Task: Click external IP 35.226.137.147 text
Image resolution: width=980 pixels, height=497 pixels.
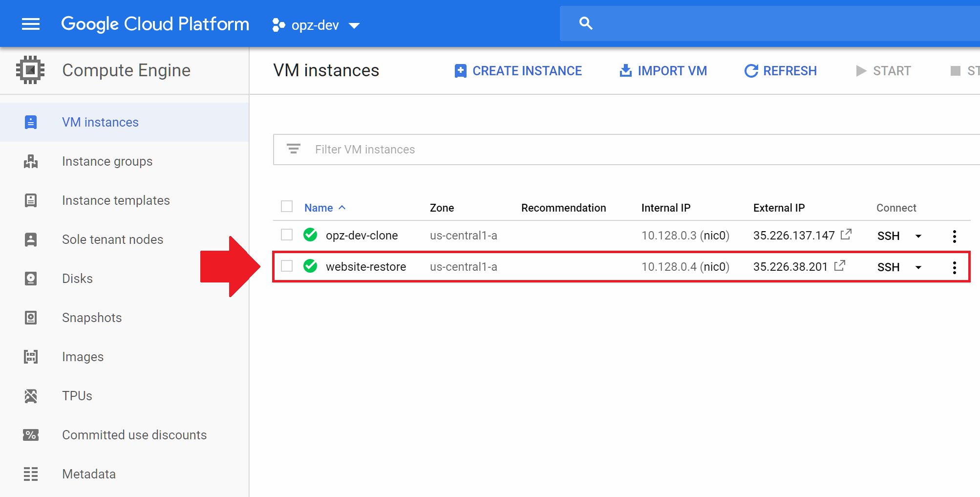Action: (794, 236)
